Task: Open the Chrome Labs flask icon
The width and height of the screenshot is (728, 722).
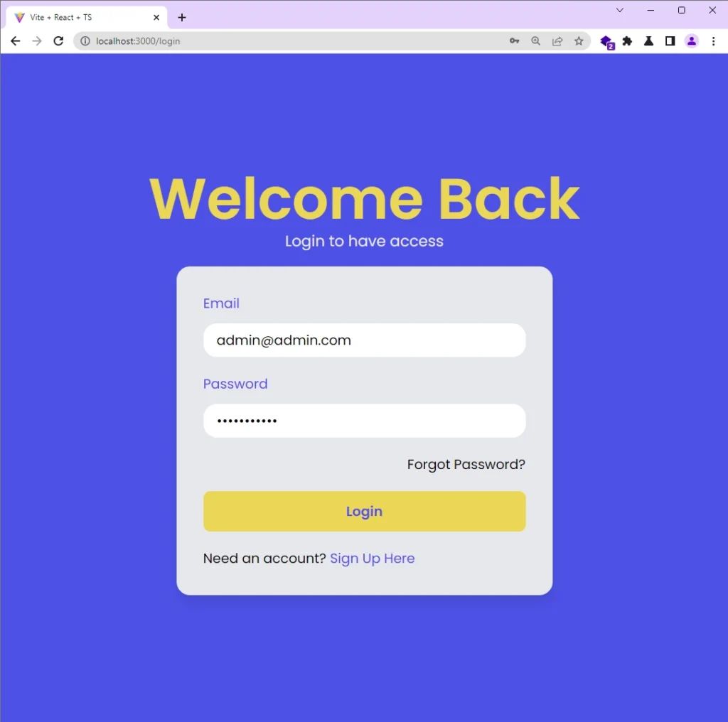Action: 648,41
